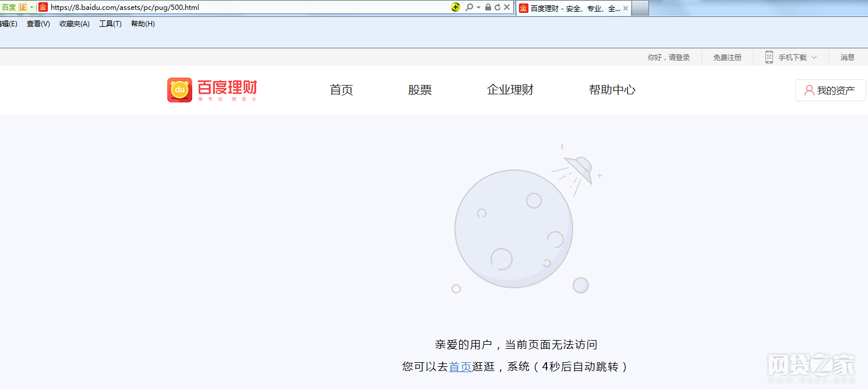The image size is (868, 389).
Task: Click 免费注册 to register
Action: 728,58
